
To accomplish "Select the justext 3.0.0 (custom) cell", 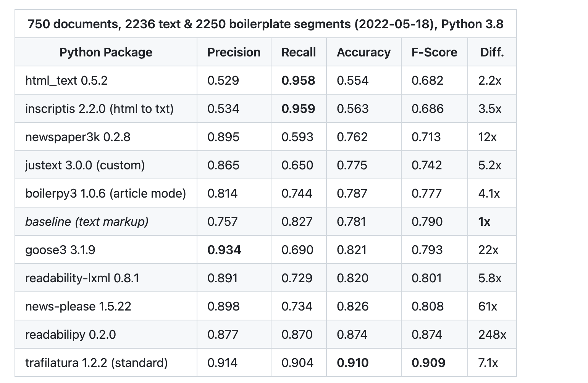I will pyautogui.click(x=85, y=165).
